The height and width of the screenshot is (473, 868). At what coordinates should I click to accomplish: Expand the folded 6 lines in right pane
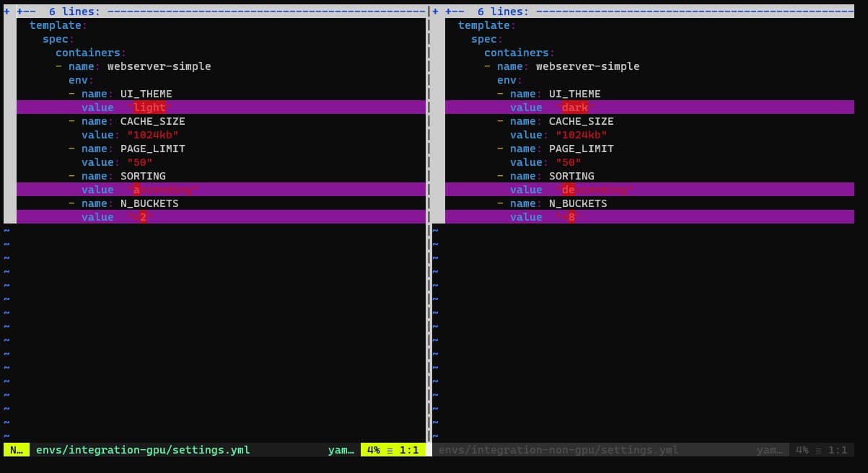(x=649, y=12)
